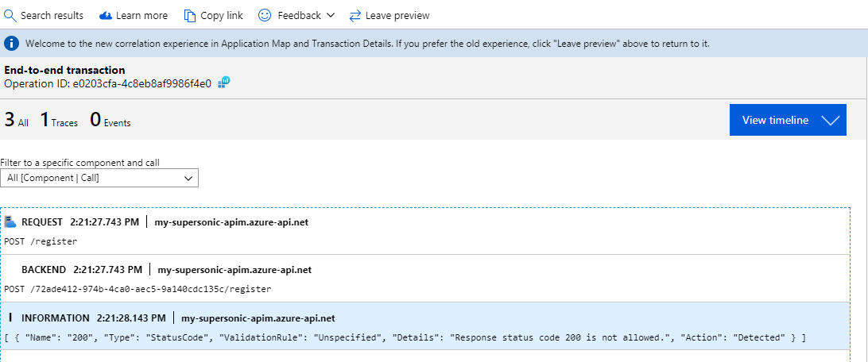Click the REQUEST row server icon

[x=10, y=221]
